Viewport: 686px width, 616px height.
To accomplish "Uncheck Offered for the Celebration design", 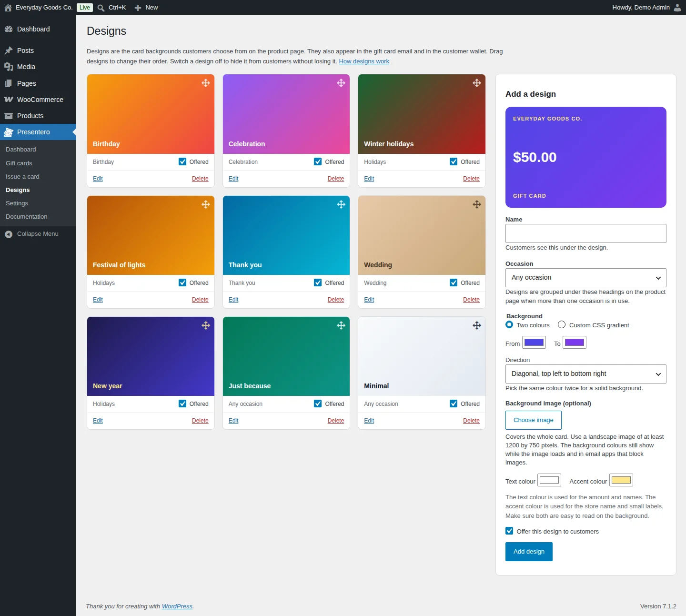I will pos(318,162).
